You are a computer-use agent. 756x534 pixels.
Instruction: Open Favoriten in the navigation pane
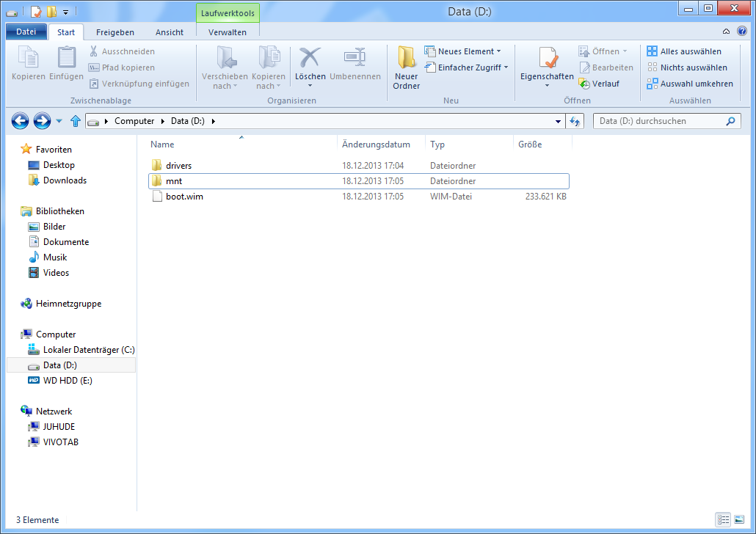(x=54, y=150)
